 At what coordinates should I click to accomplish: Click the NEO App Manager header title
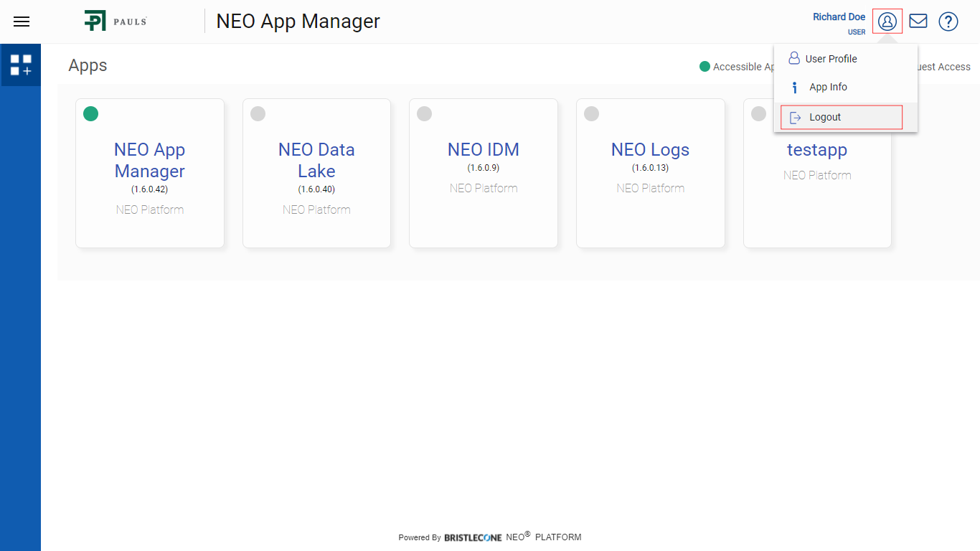click(x=298, y=22)
